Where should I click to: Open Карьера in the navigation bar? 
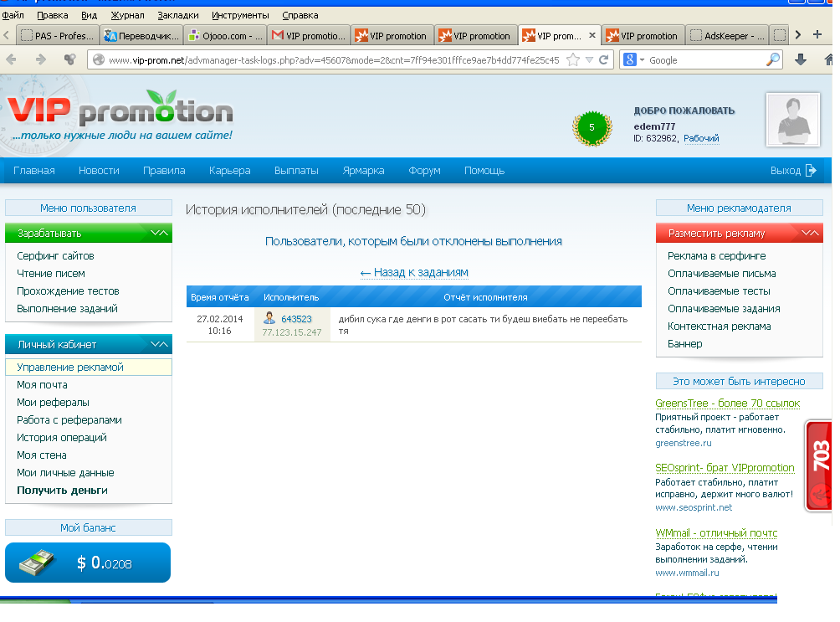pyautogui.click(x=230, y=171)
